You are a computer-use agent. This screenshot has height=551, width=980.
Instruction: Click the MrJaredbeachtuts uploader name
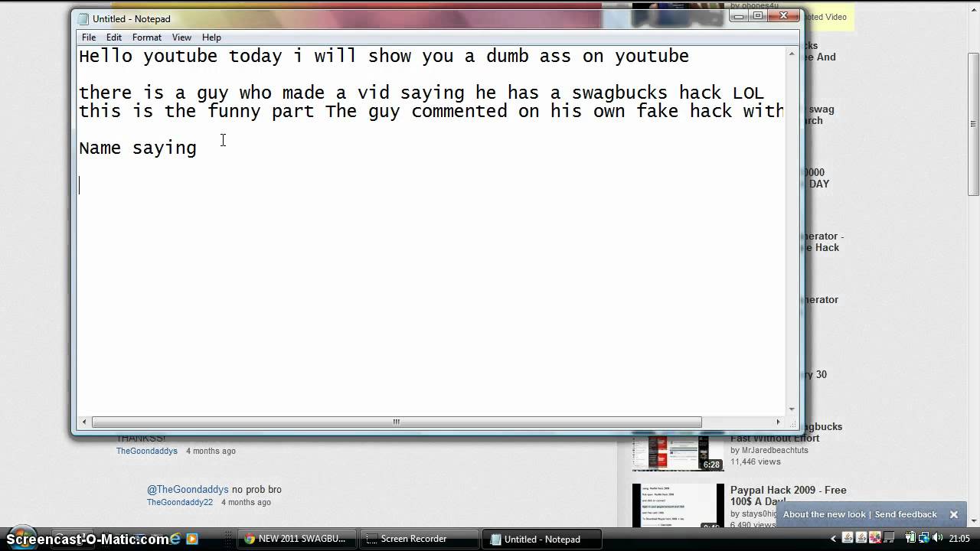(x=775, y=450)
